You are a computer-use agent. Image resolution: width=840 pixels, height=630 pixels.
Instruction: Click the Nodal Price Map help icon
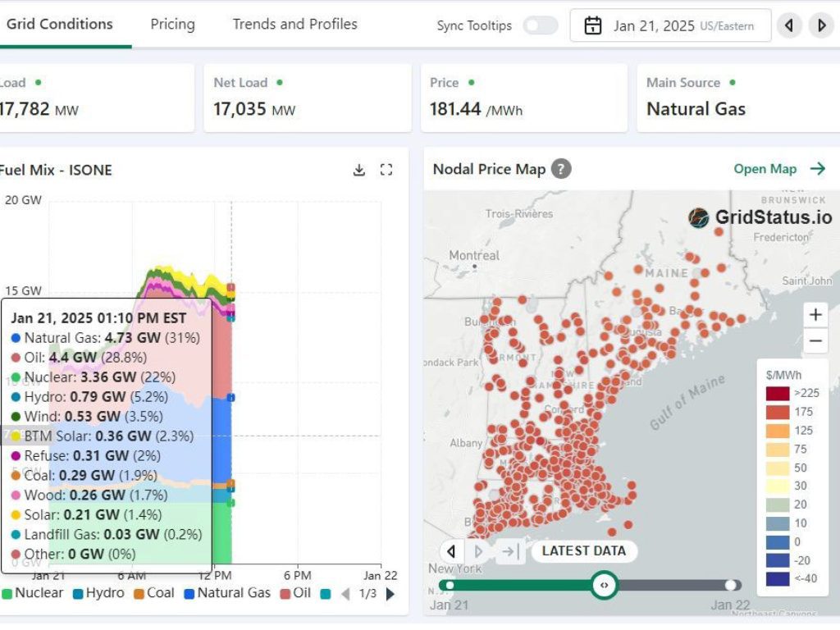coord(561,169)
